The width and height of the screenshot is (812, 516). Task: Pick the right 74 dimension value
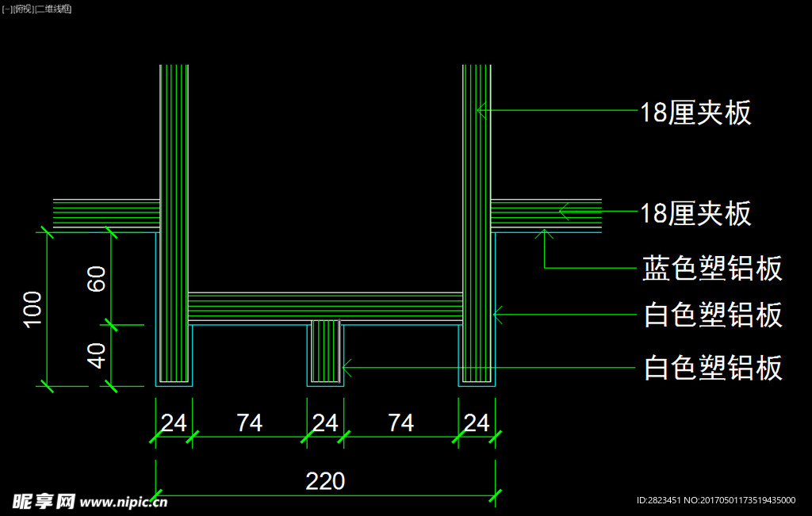coord(400,423)
